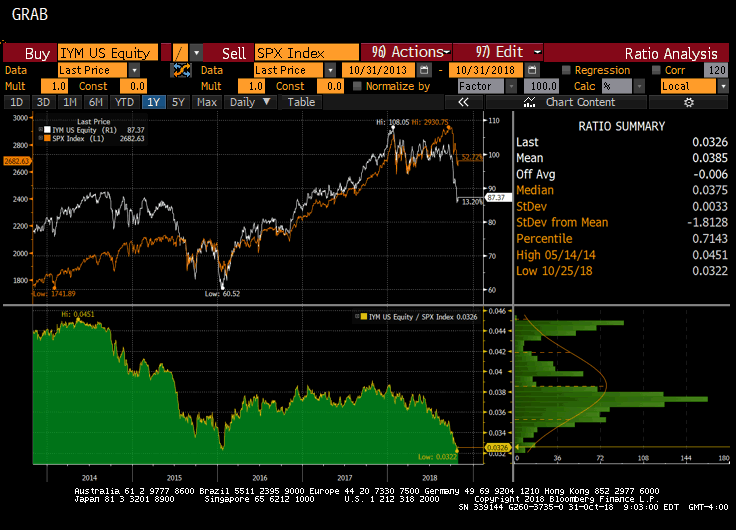Enable the Regression checkbox
The image size is (736, 530).
(x=566, y=70)
